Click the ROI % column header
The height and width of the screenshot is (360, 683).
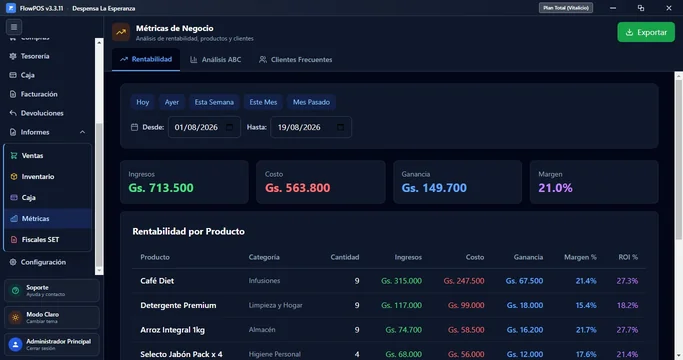[628, 257]
